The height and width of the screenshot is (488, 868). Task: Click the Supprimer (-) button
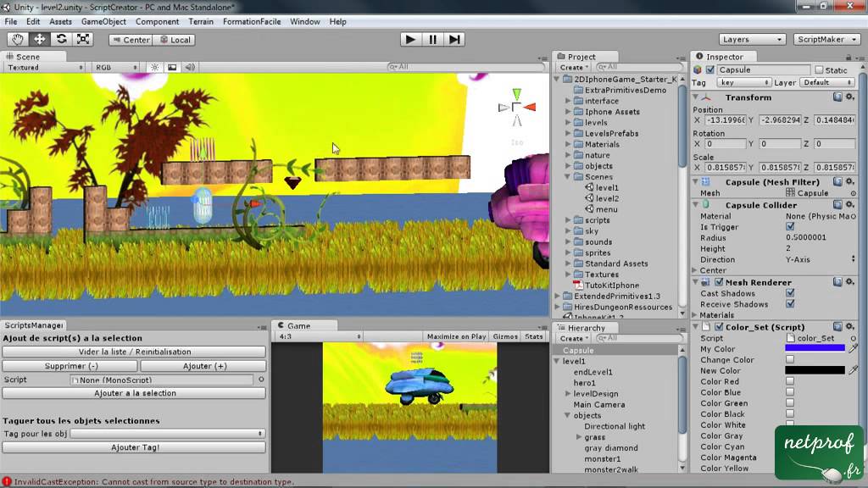pyautogui.click(x=70, y=366)
